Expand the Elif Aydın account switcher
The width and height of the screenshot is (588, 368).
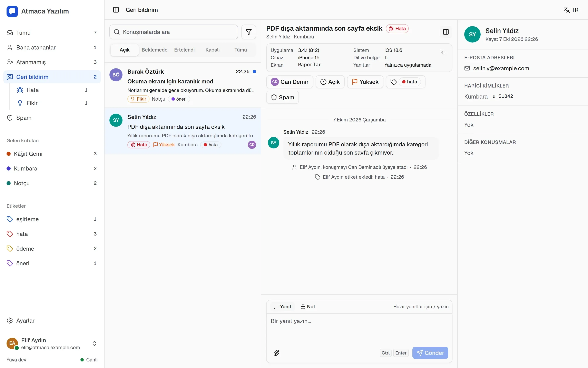tap(52, 343)
